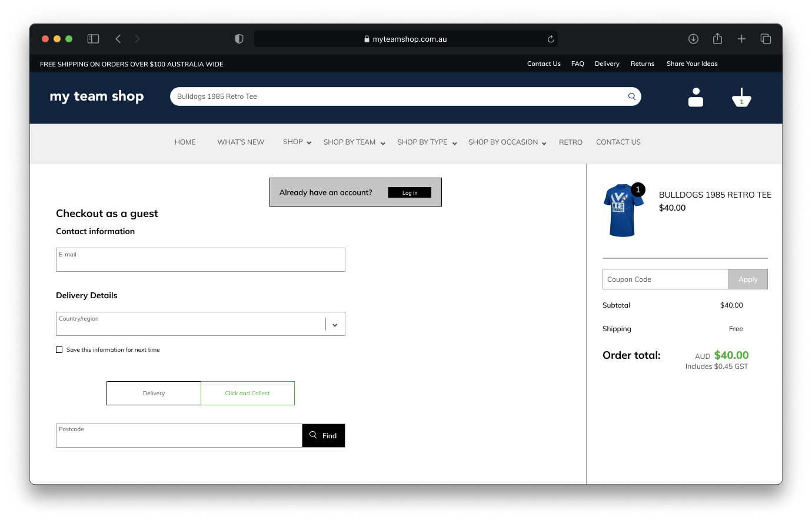The width and height of the screenshot is (812, 520).
Task: Click the Coupon Code field
Action: (665, 279)
